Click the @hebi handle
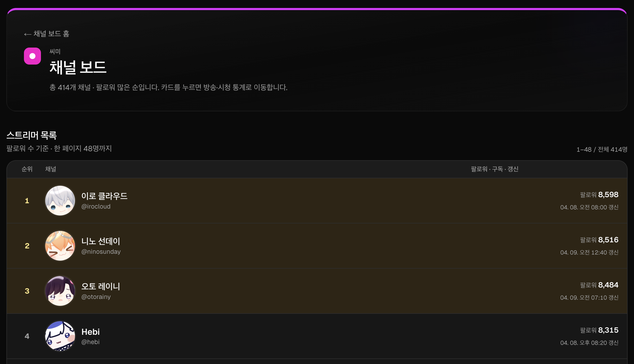This screenshot has height=364, width=634. click(90, 342)
